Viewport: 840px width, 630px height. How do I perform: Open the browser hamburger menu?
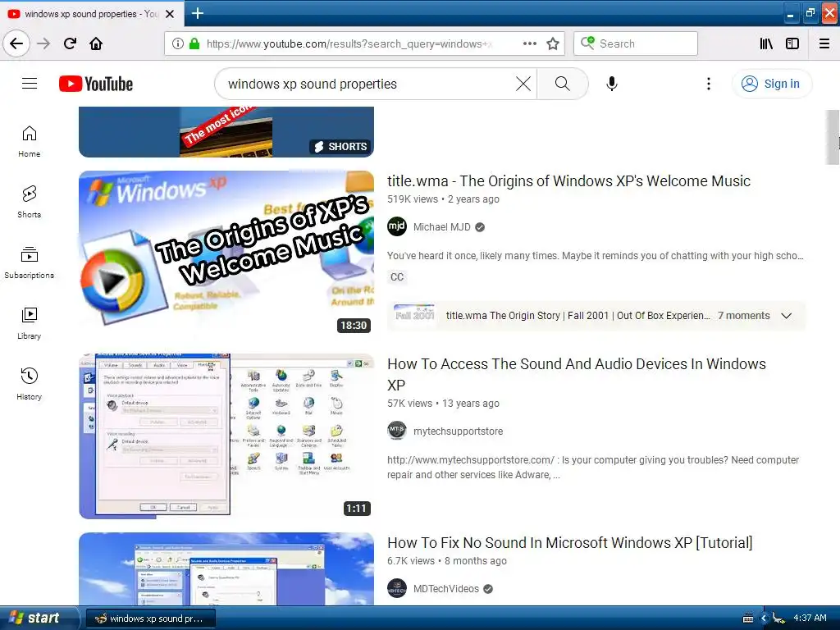click(x=824, y=43)
